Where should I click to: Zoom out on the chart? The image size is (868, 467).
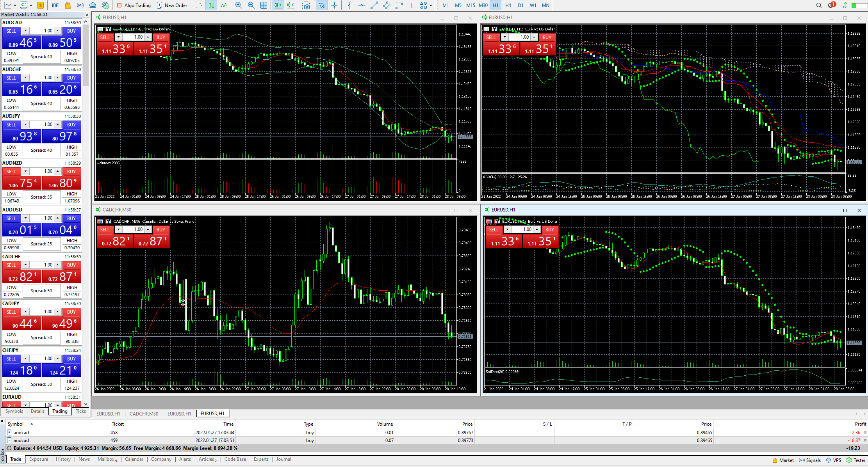251,5
